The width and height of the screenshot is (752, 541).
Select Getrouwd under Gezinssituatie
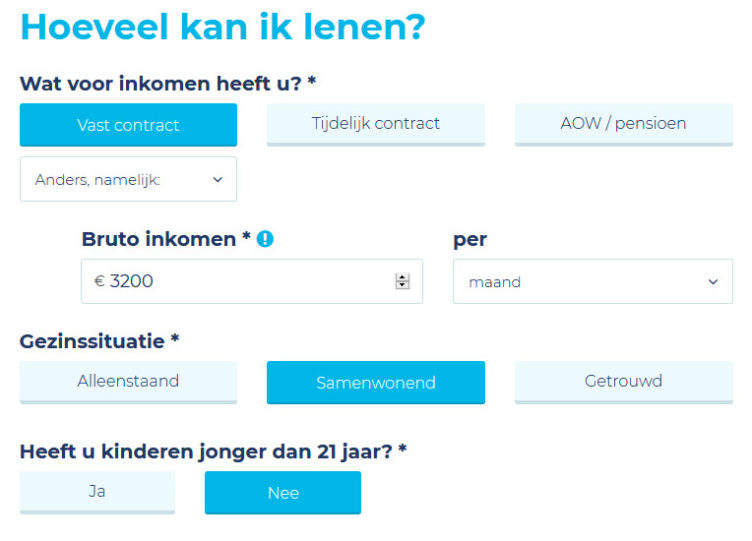click(623, 381)
